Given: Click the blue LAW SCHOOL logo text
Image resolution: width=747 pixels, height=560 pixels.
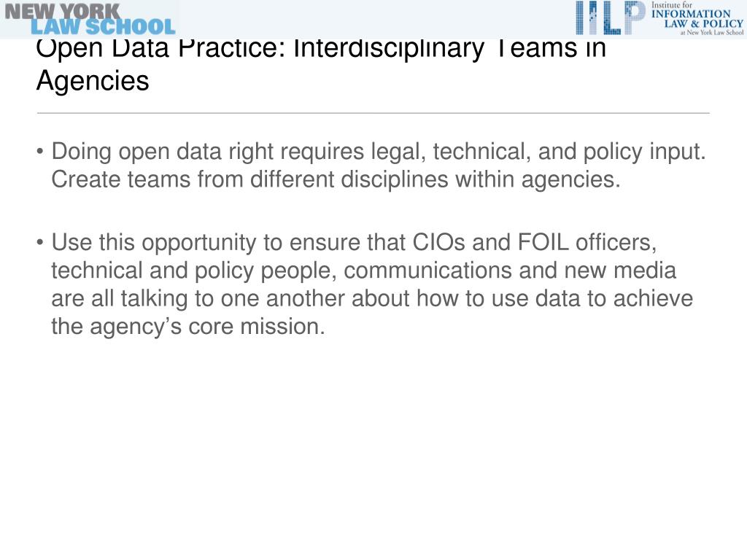Looking at the screenshot, I should click(x=103, y=27).
